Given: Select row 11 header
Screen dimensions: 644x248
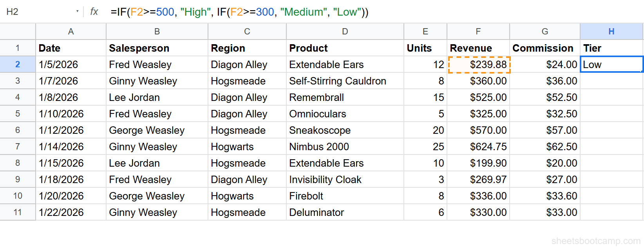Looking at the screenshot, I should pos(17,212).
